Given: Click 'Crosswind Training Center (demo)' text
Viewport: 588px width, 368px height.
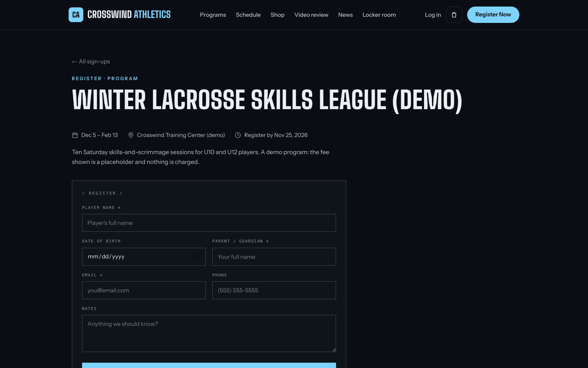Looking at the screenshot, I should (x=181, y=135).
